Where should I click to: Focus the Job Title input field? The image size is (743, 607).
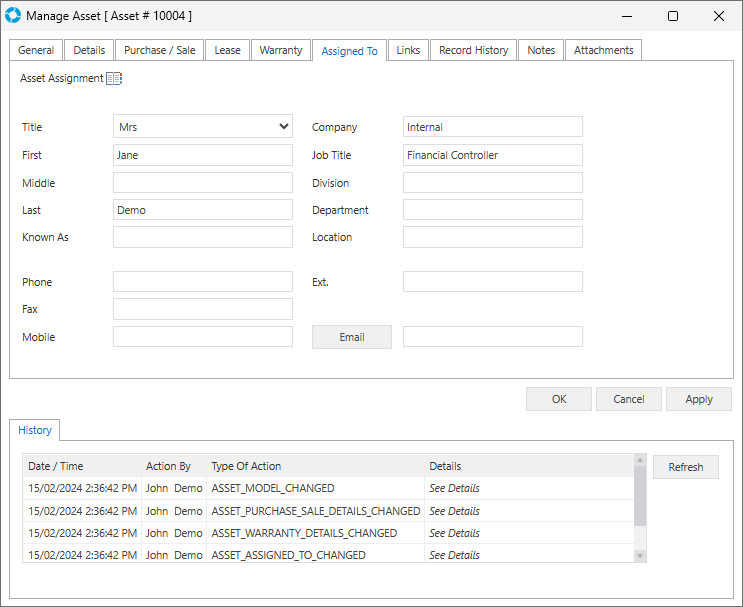point(492,155)
